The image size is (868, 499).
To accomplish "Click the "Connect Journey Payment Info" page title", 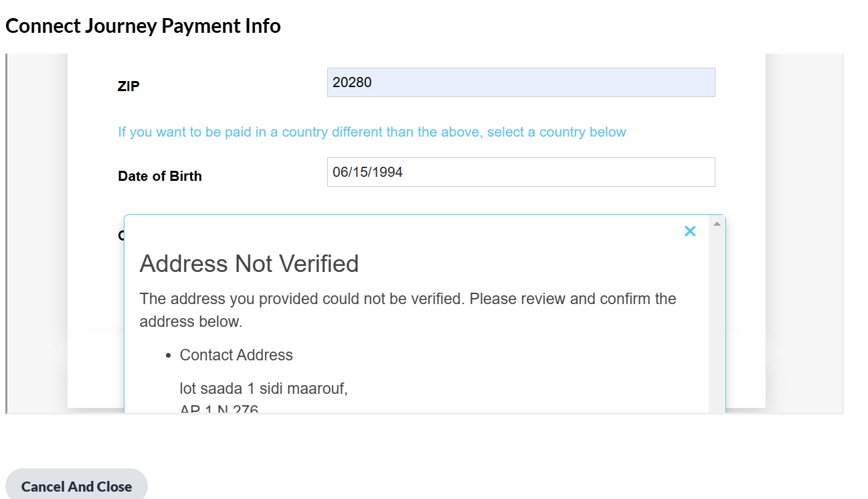I will click(x=143, y=26).
